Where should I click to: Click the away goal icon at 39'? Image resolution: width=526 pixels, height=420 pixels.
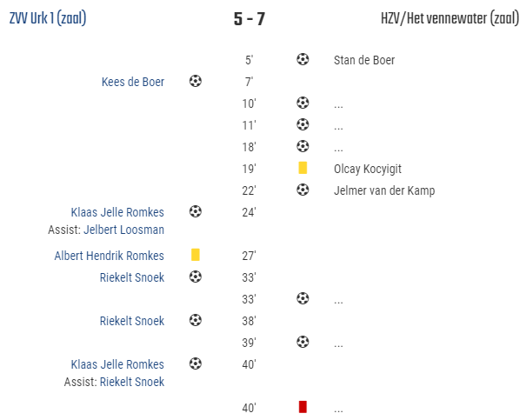303,342
